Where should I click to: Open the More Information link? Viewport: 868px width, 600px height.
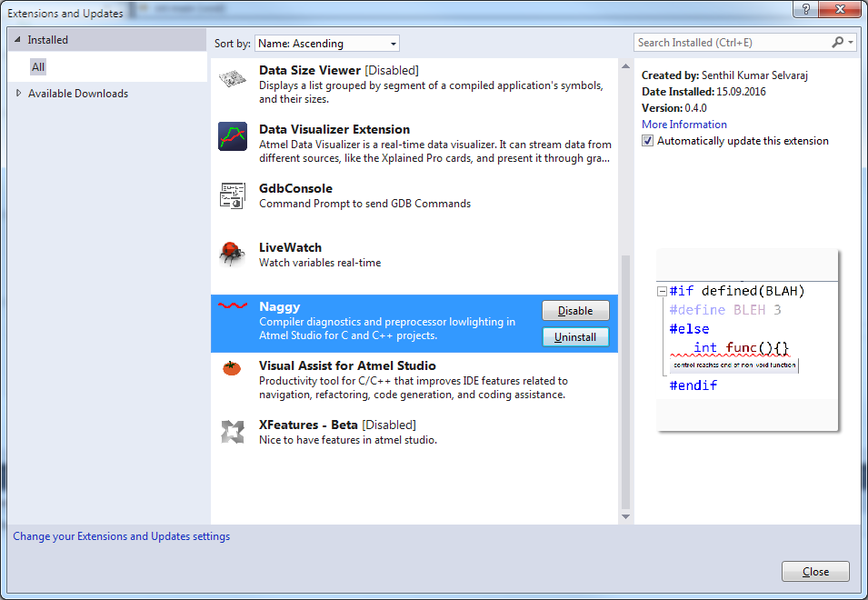(684, 125)
